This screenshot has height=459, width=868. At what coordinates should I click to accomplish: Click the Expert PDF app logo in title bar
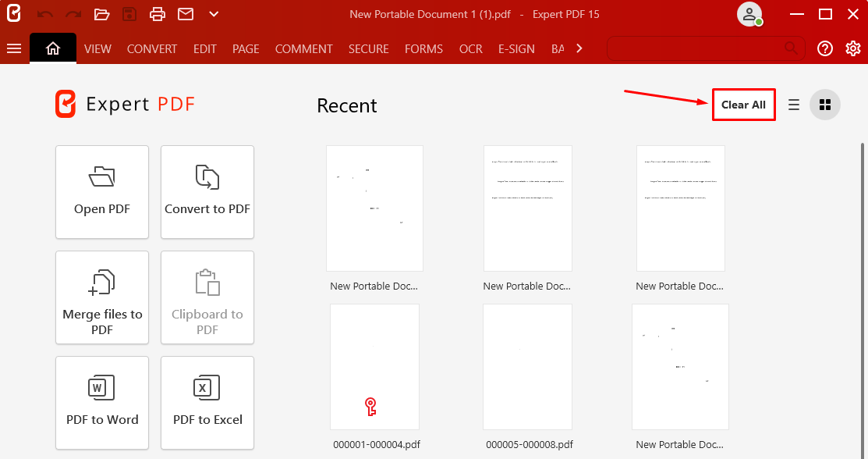(x=14, y=13)
